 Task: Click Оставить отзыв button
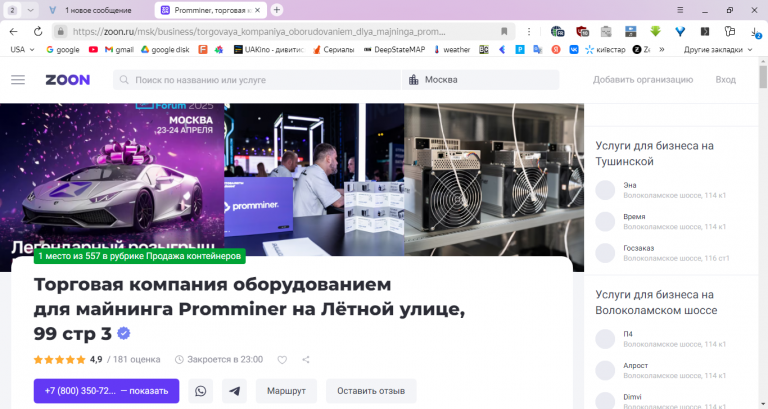tap(371, 391)
